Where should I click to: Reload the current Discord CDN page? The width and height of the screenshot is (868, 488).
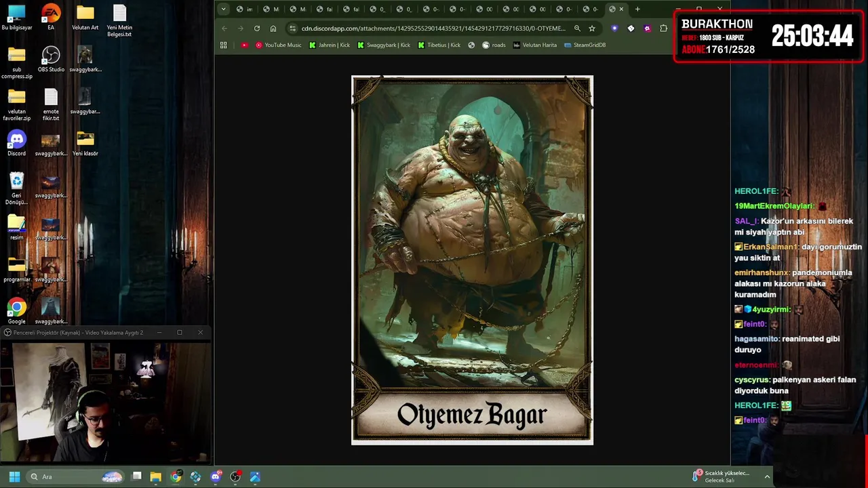(x=257, y=28)
